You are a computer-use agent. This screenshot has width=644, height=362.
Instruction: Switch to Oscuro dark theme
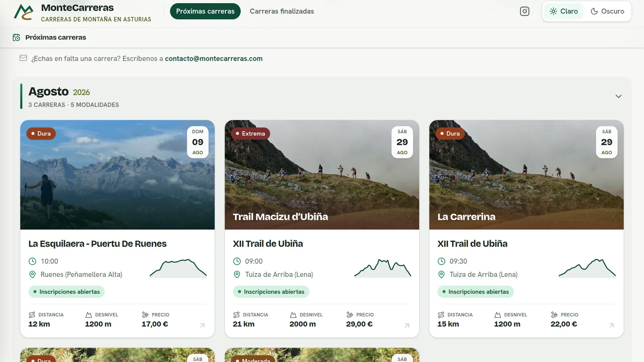[x=607, y=11]
